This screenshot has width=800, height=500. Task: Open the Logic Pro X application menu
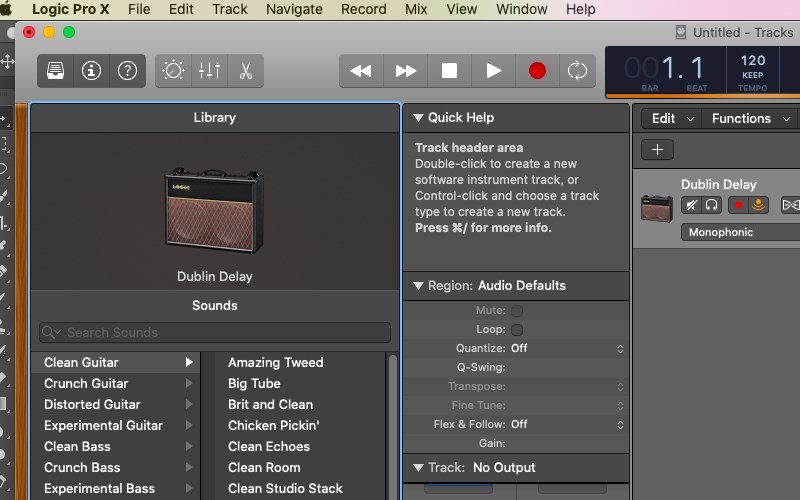pos(70,9)
